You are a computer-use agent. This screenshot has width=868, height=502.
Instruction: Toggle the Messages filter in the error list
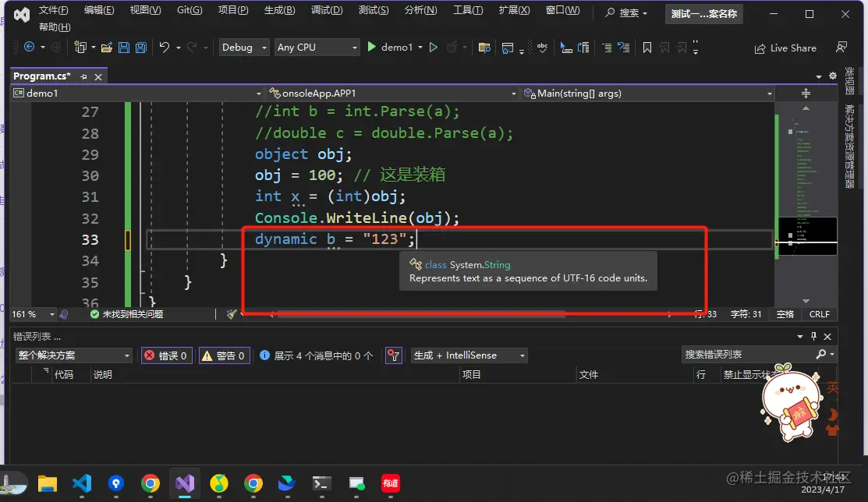316,355
